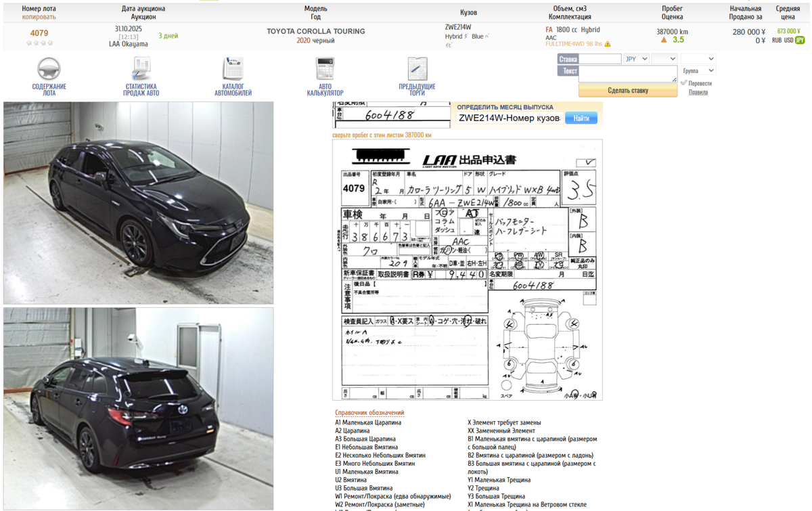Click the 387000 km mileage value
This screenshot has height=511, width=812.
pyautogui.click(x=672, y=32)
